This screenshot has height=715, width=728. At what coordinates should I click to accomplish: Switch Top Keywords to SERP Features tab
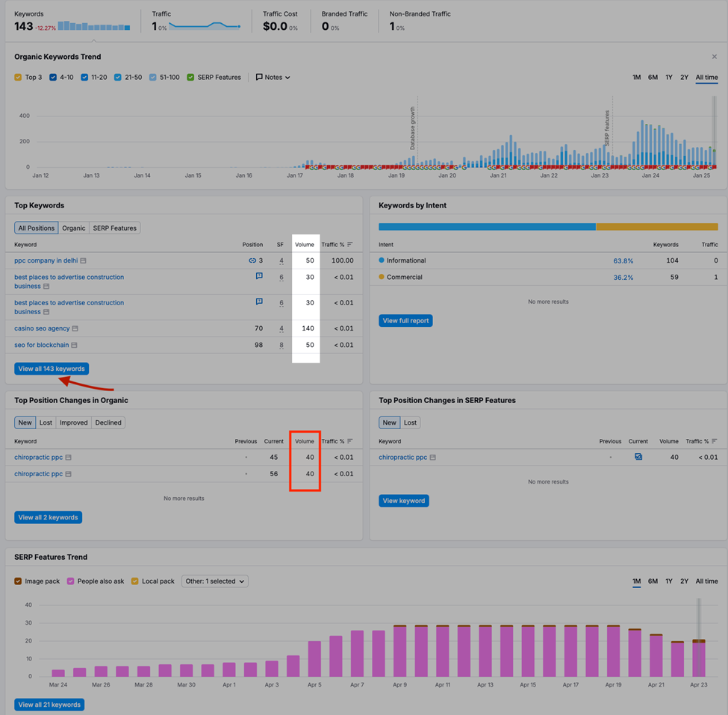[115, 228]
